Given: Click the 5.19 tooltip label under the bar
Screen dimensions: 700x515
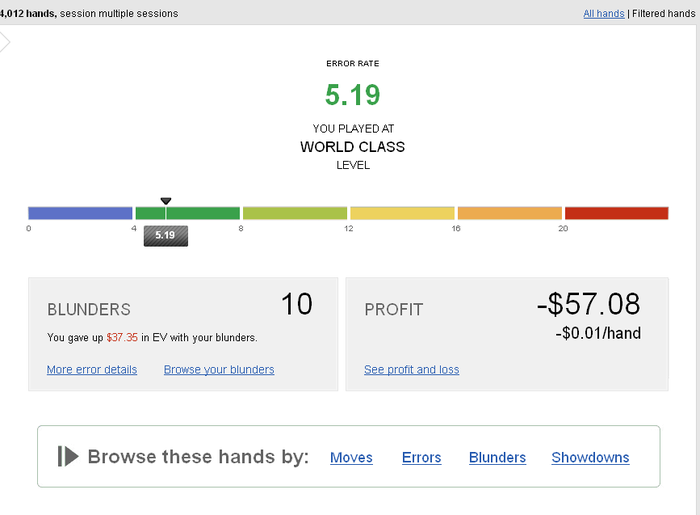Looking at the screenshot, I should click(166, 236).
